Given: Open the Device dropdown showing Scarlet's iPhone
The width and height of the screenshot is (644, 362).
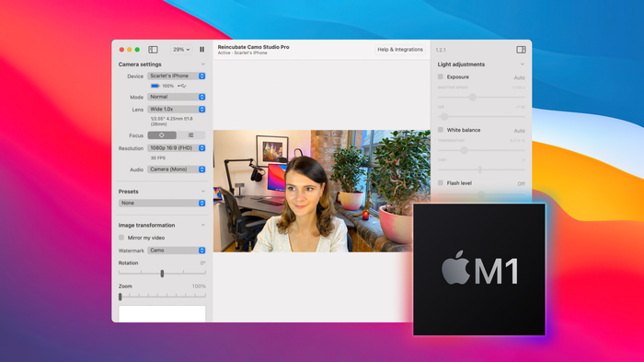Looking at the screenshot, I should tap(177, 76).
